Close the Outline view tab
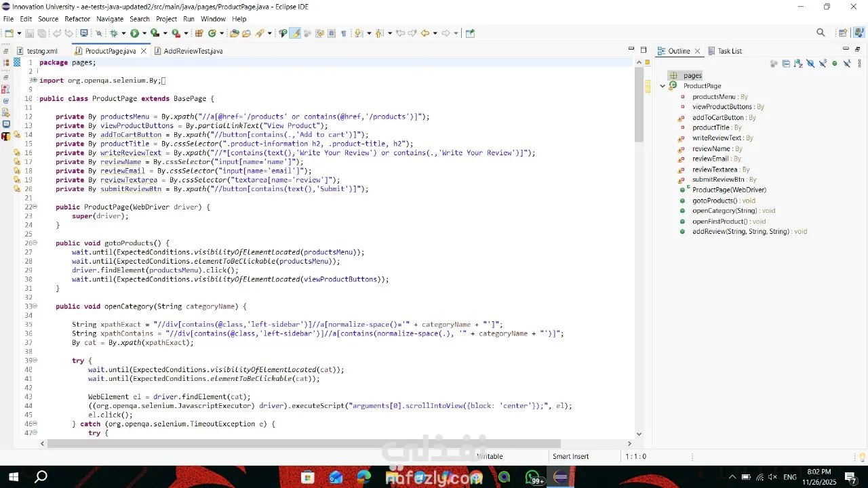Screen dimensions: 868x488 pos(697,51)
